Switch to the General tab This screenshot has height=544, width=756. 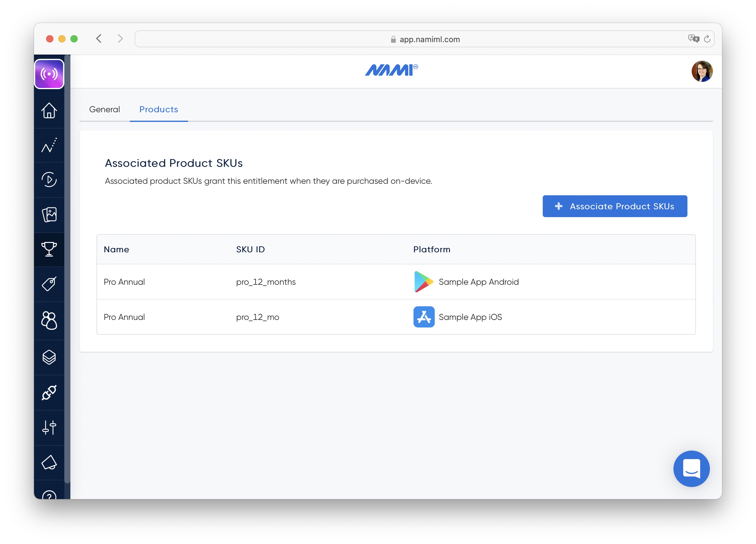[104, 109]
